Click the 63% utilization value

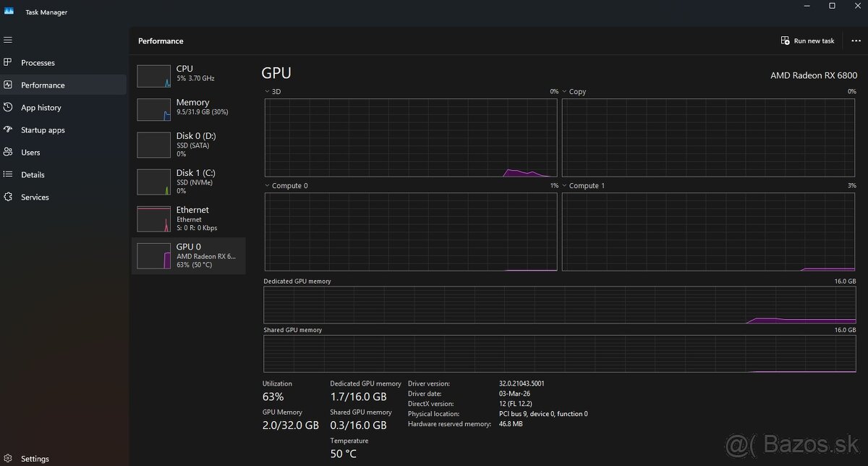[x=273, y=397]
